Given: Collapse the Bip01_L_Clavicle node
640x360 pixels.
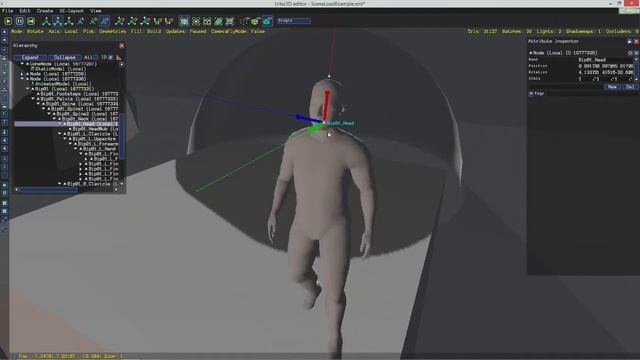Looking at the screenshot, I should click(x=60, y=134).
